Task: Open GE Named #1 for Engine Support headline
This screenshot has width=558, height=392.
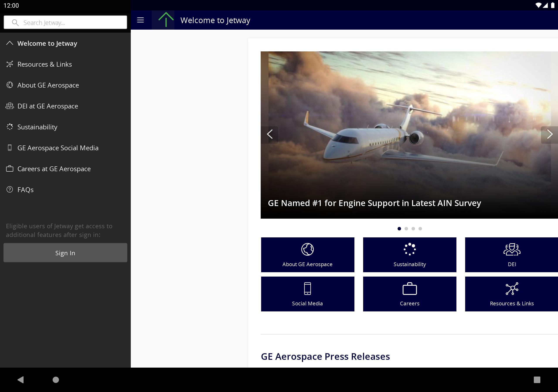Action: pyautogui.click(x=374, y=203)
